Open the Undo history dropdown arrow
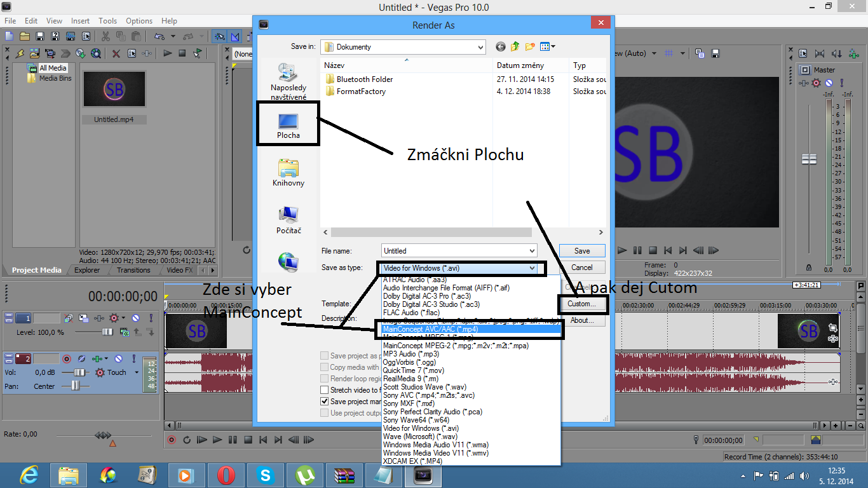 [x=172, y=36]
